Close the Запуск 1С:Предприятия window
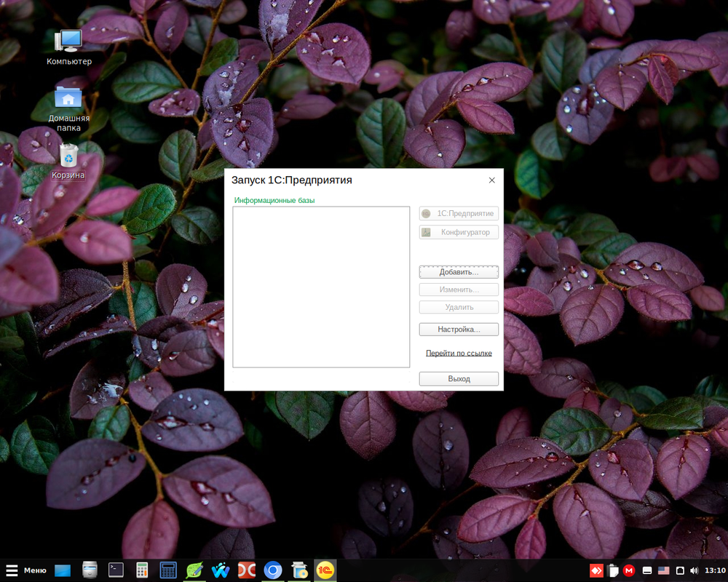 point(491,180)
